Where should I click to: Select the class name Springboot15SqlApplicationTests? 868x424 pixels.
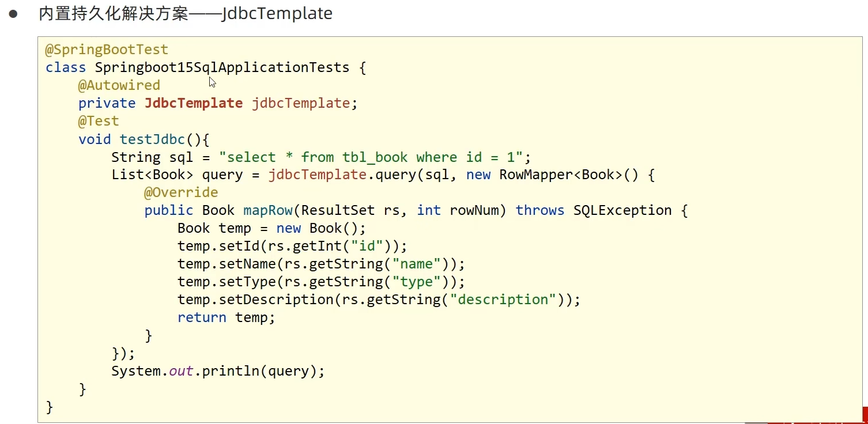[222, 67]
